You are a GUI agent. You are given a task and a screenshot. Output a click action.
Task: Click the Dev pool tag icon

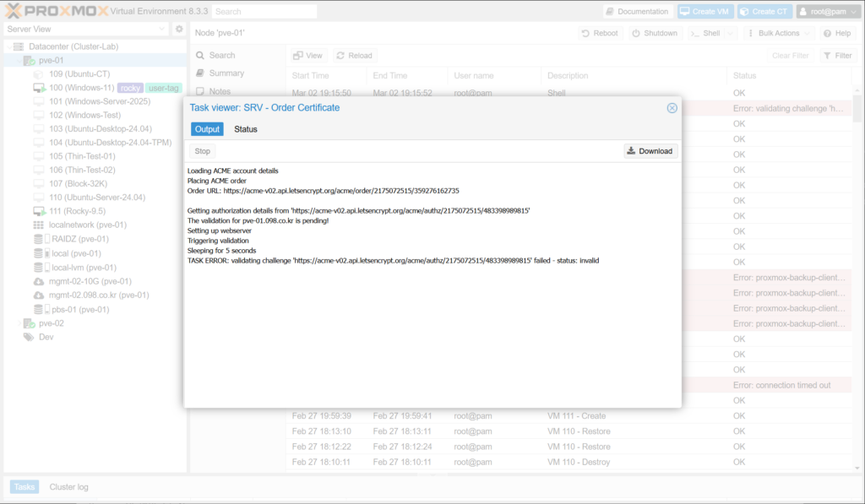coord(29,337)
